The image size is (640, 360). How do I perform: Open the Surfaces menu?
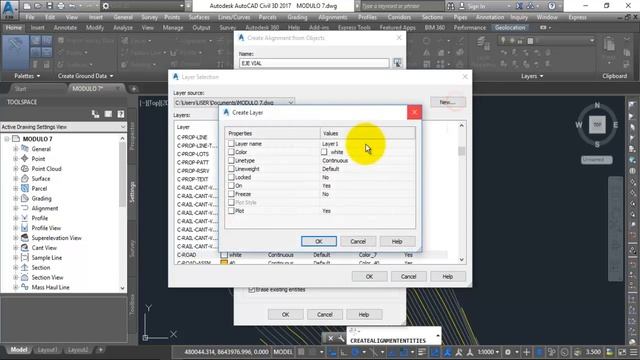tap(199, 17)
